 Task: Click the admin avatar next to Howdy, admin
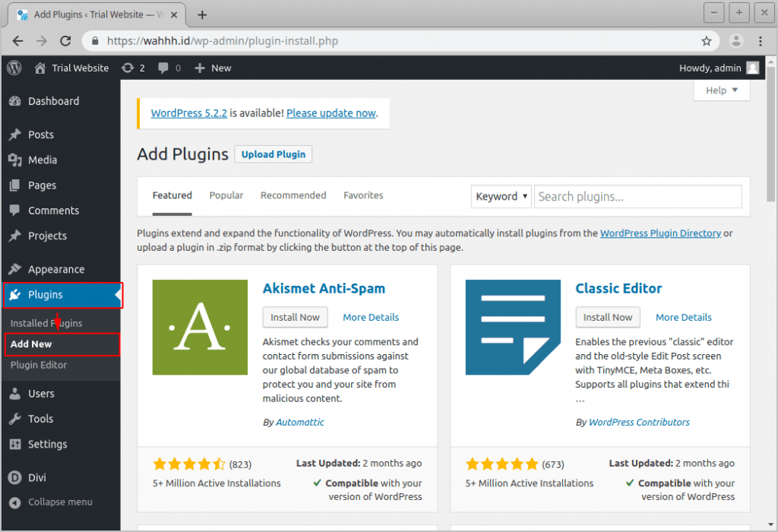point(753,68)
